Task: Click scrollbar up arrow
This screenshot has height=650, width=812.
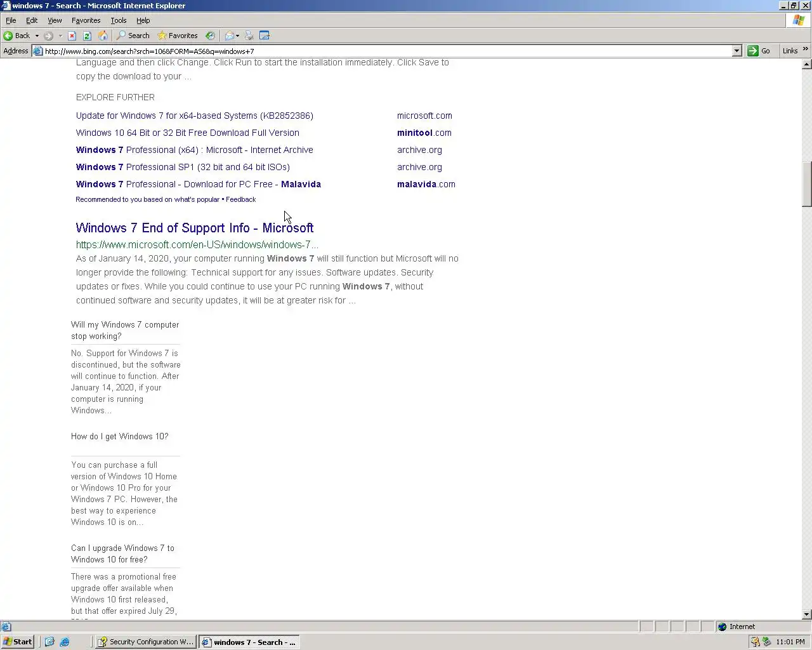Action: [807, 64]
